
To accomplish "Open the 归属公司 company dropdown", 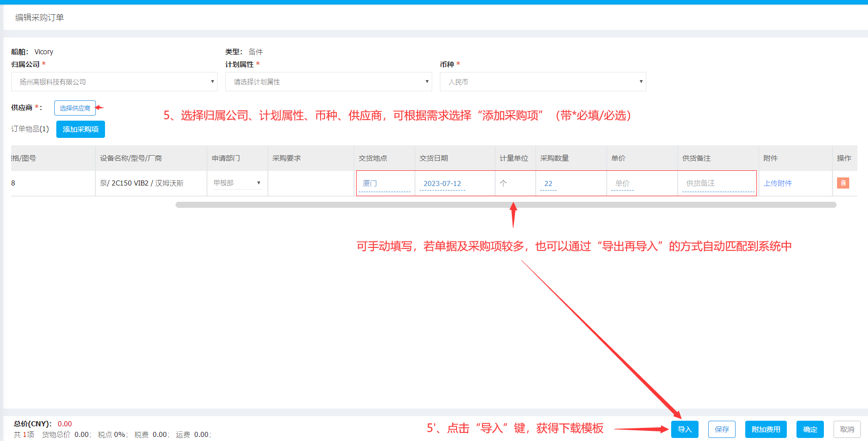I will point(114,82).
